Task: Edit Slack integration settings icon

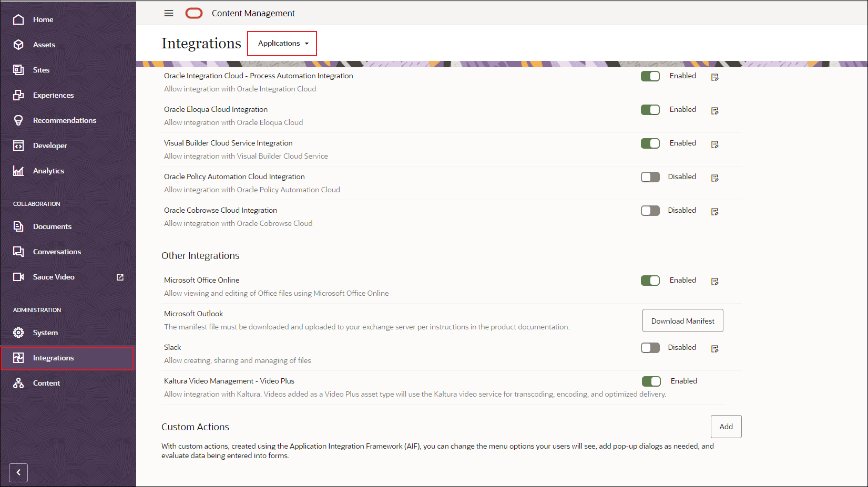Action: coord(715,349)
